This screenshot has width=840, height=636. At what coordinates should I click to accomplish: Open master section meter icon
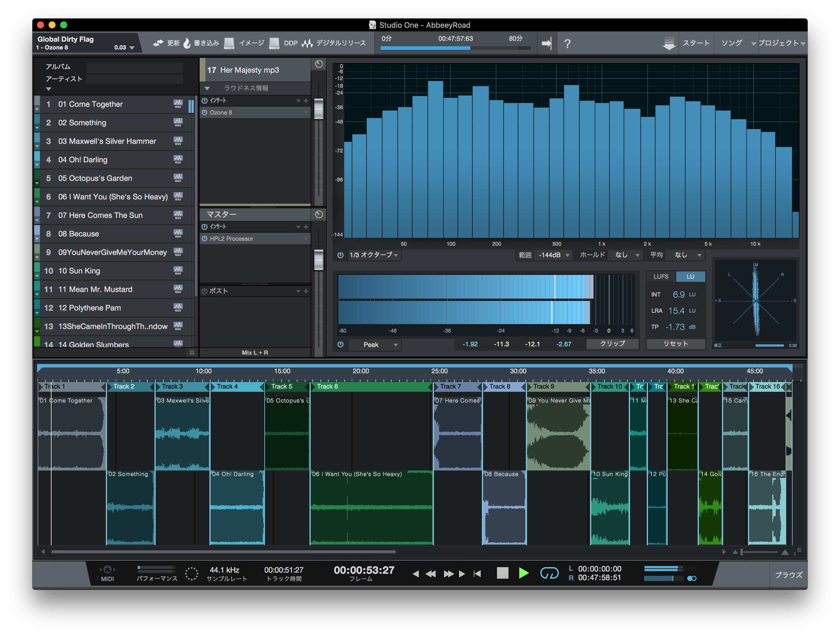pyautogui.click(x=319, y=214)
